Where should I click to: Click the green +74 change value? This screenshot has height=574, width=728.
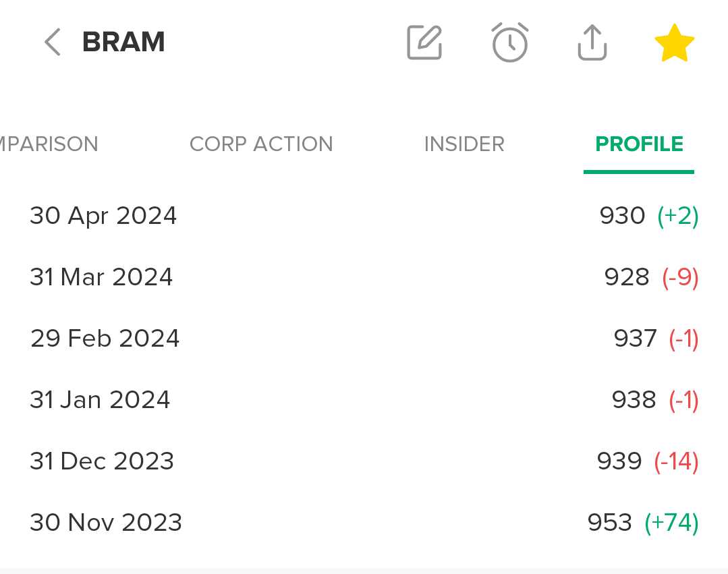tap(671, 523)
